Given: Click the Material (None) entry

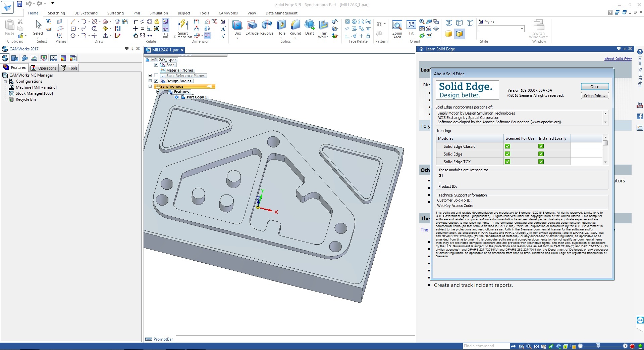Looking at the screenshot, I should [177, 70].
